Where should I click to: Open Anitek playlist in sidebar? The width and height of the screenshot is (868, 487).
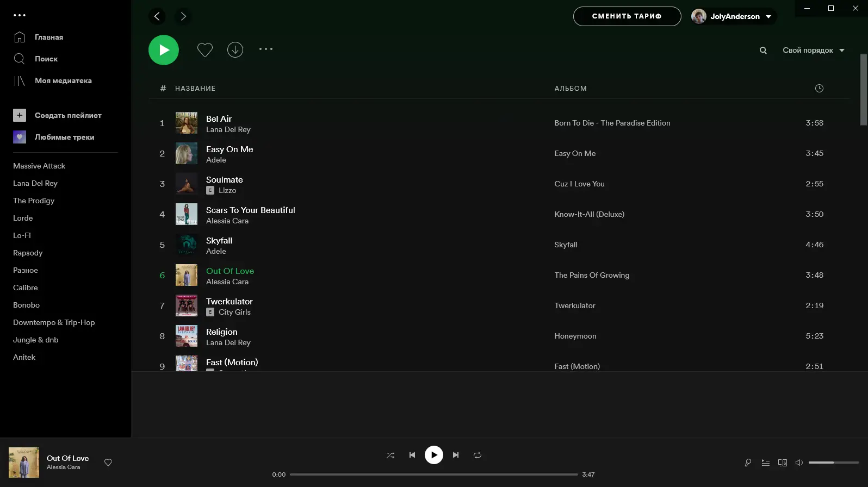coord(24,357)
